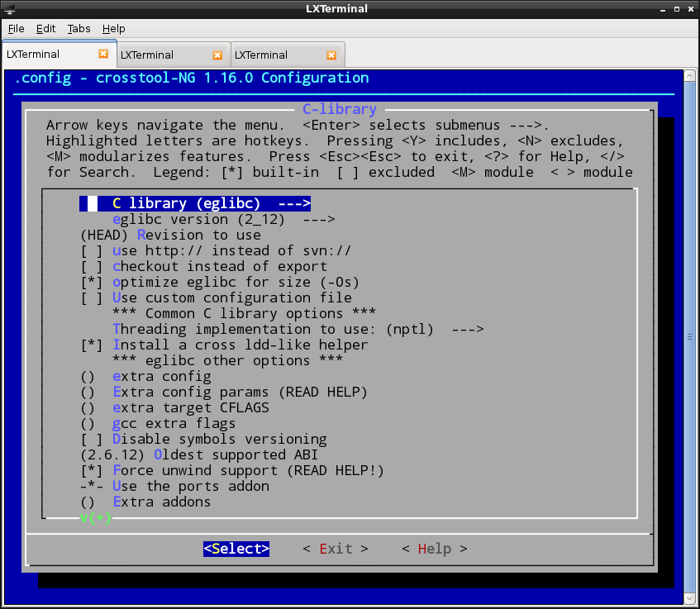Edit '(2.6.12) Oldest supported ABI' value
Screen dimensions: 700x609
tap(199, 454)
